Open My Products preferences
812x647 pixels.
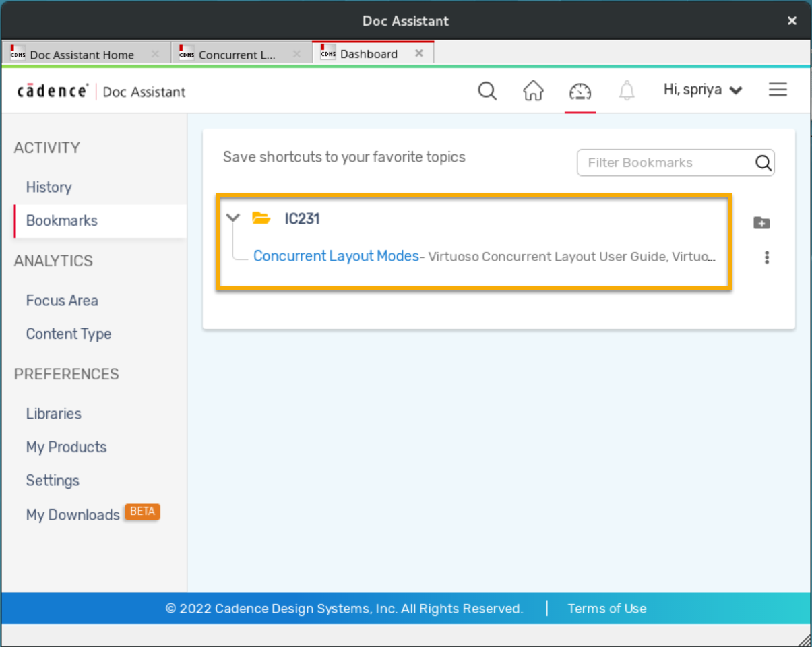[x=66, y=448]
